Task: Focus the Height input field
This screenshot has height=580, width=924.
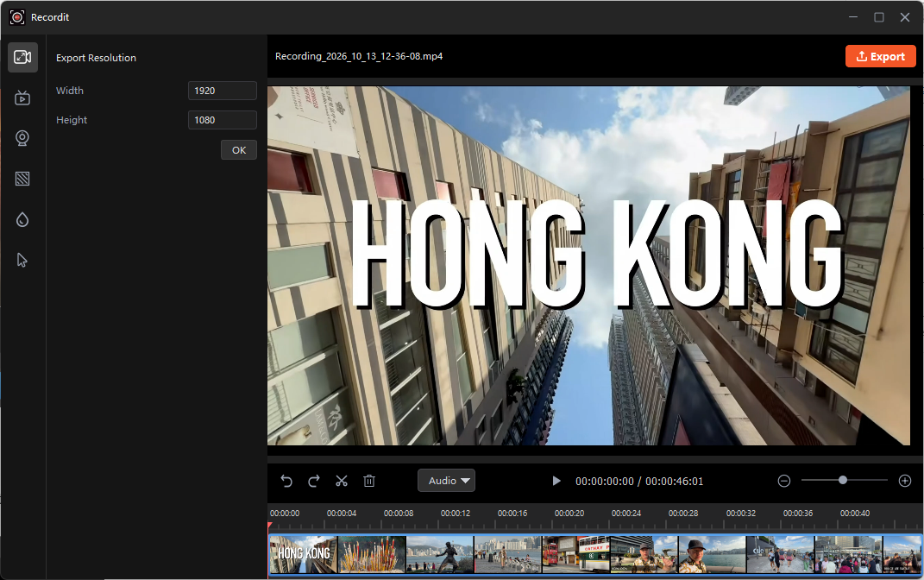Action: click(223, 120)
